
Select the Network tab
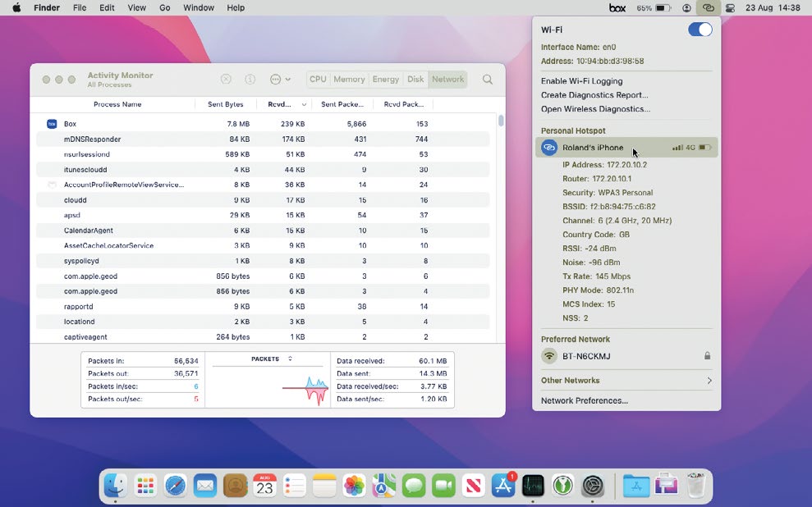click(x=448, y=79)
